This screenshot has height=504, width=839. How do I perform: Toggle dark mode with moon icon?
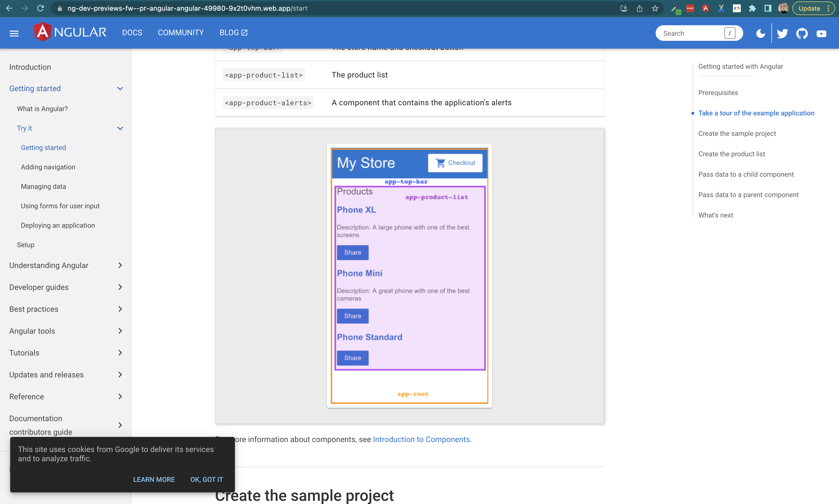point(760,33)
